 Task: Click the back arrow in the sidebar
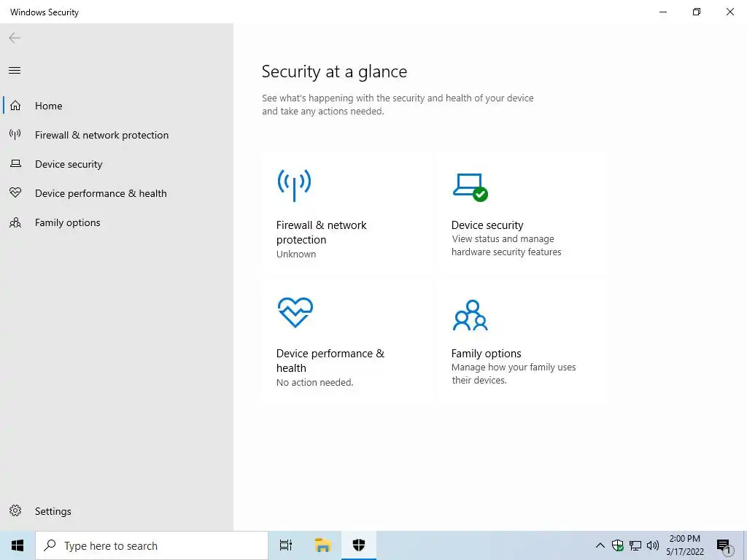15,38
